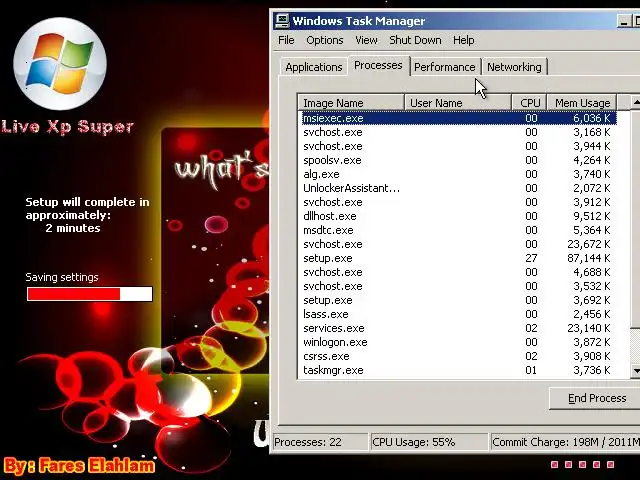Click the 9,512 K memory value
Image resolution: width=640 pixels, height=480 pixels.
tap(591, 216)
